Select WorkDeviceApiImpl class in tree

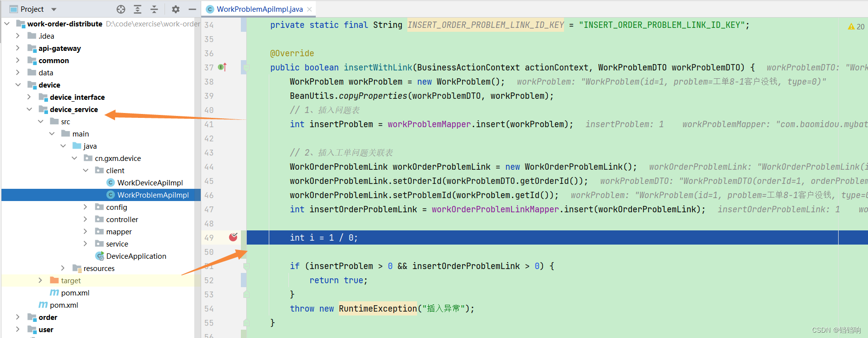pyautogui.click(x=150, y=182)
